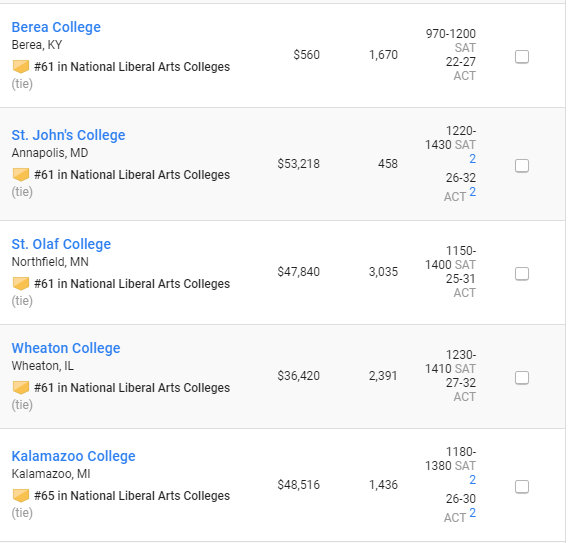Viewport: 570px width, 543px height.
Task: Check the compare box for Berea College
Action: (522, 57)
